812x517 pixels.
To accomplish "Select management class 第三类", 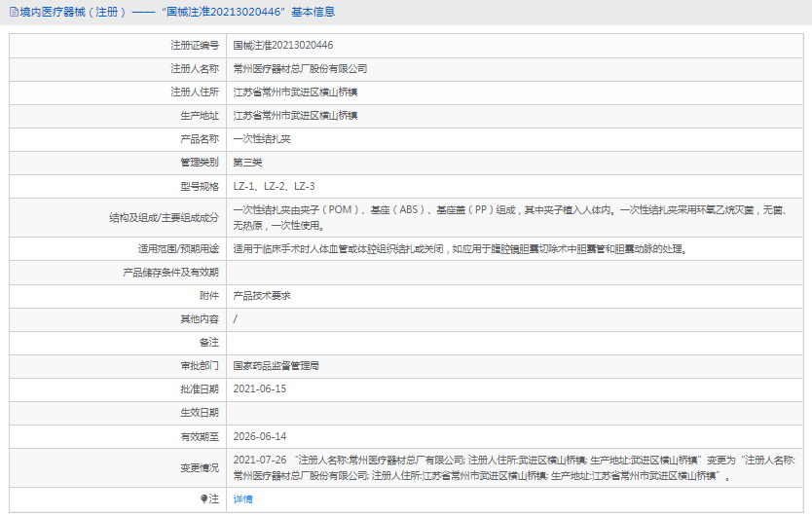I will [247, 163].
